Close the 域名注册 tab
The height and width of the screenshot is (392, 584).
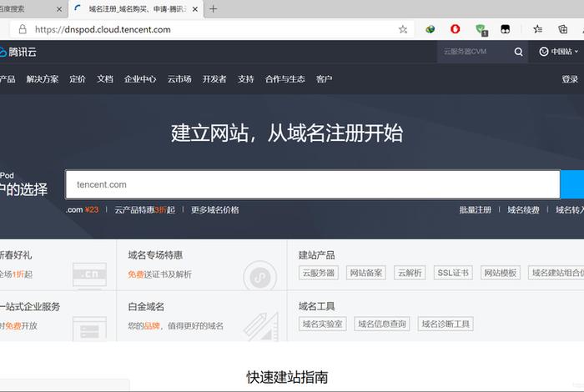point(194,9)
